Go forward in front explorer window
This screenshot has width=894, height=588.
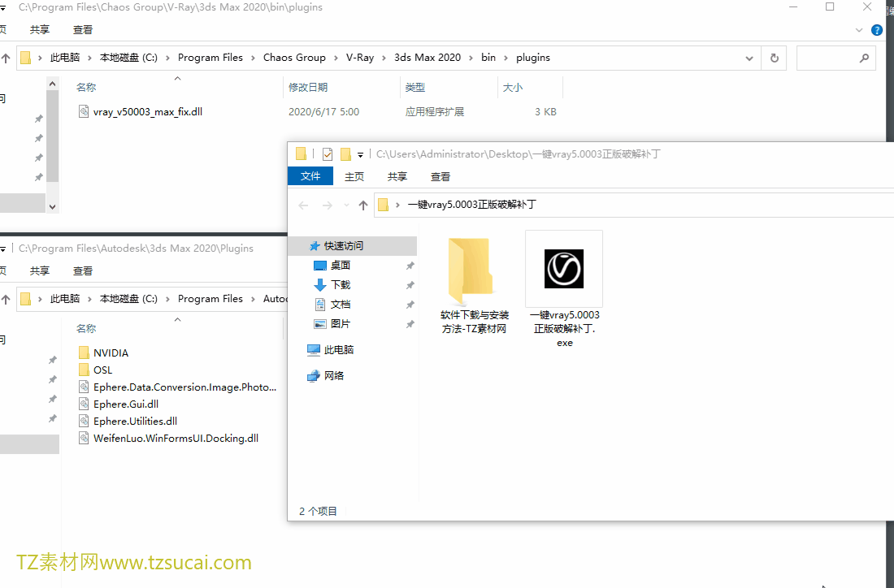click(x=328, y=205)
